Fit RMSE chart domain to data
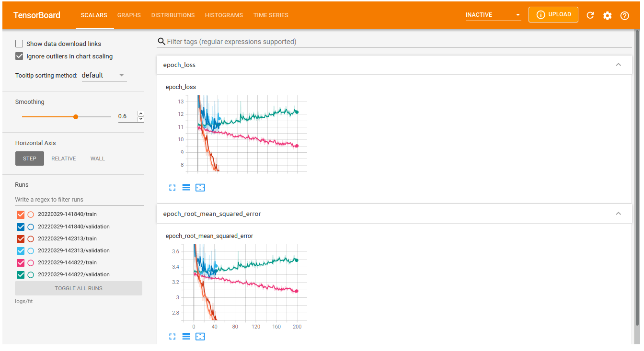 200,336
